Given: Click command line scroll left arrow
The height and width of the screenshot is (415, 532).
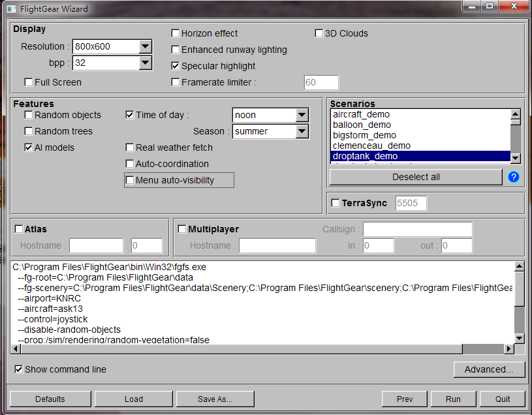Looking at the screenshot, I should tap(16, 348).
